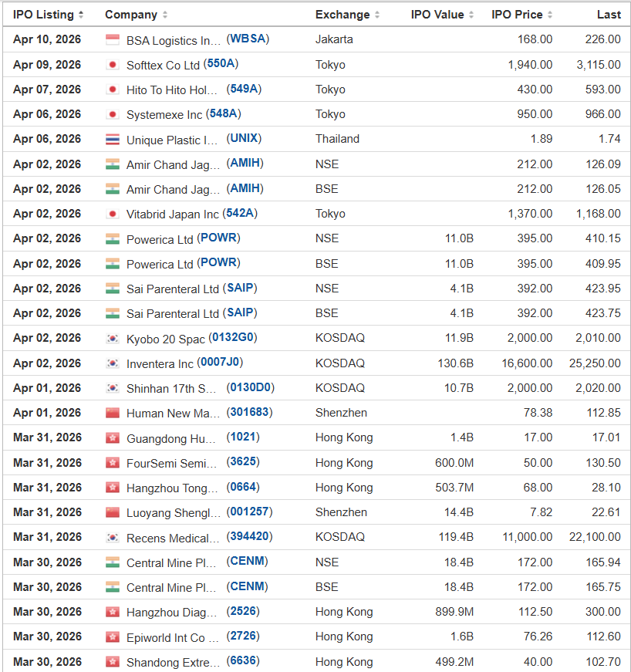
Task: Click the Last column header
Action: click(x=609, y=15)
